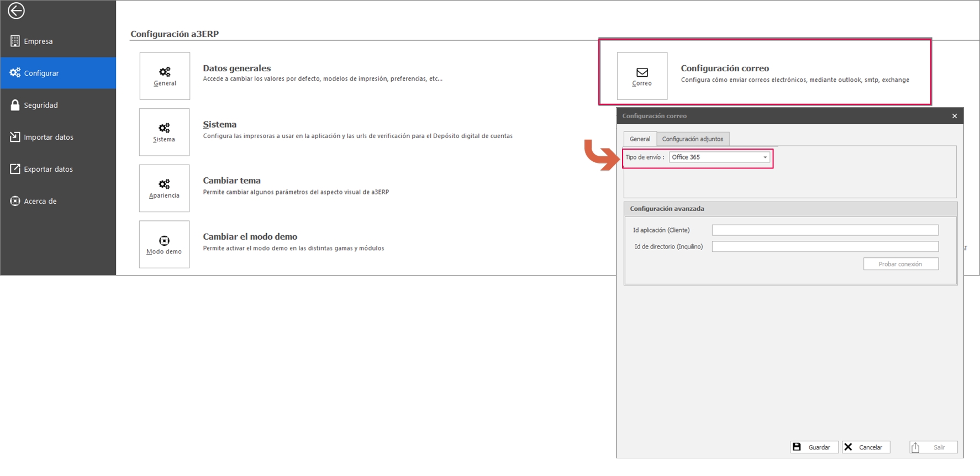The image size is (980, 476).
Task: Focus the Id de directorio (Inquilino) field
Action: pyautogui.click(x=825, y=247)
